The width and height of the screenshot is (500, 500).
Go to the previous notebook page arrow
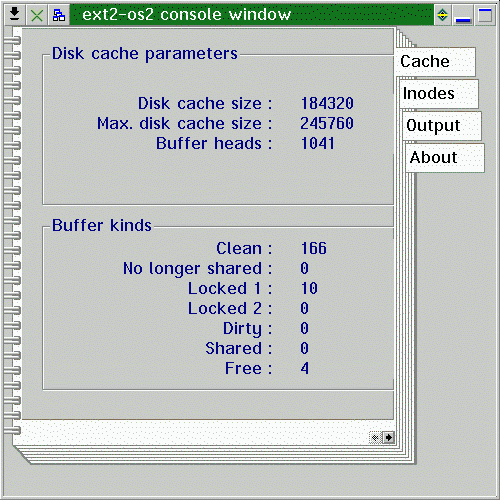(375, 437)
